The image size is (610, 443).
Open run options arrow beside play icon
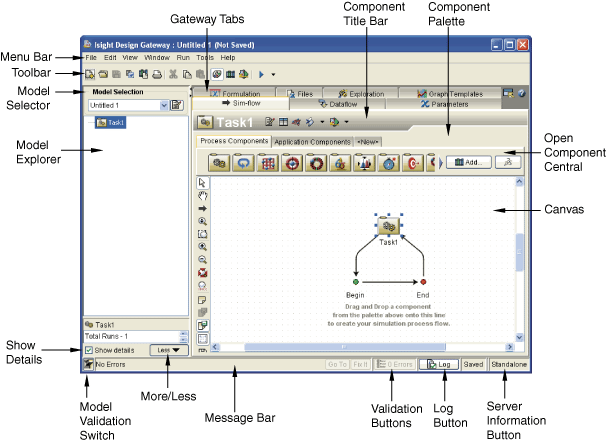[273, 74]
